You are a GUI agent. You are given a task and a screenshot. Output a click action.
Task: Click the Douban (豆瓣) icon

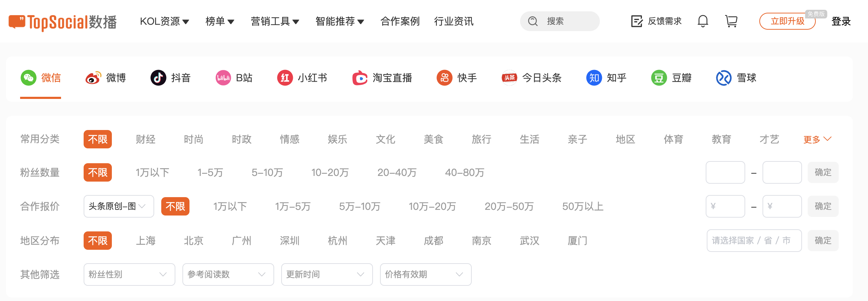[659, 78]
